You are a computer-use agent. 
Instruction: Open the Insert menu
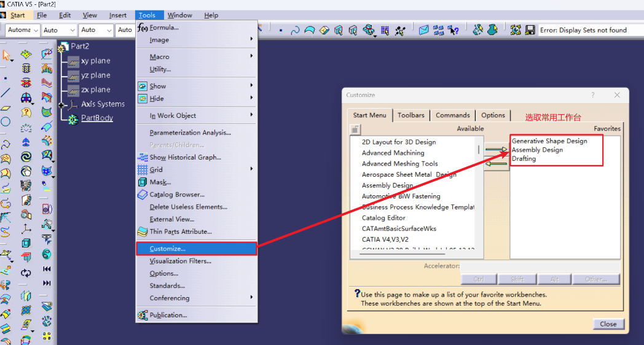tap(117, 15)
